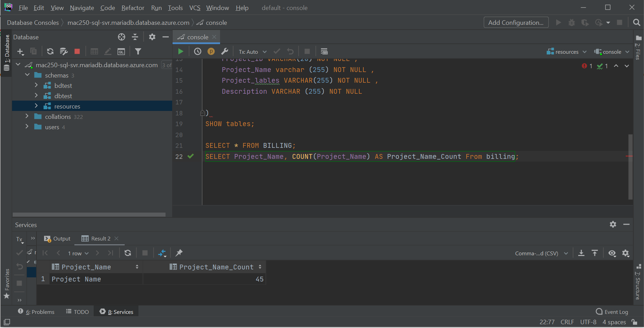Open the query console QL icon
This screenshot has height=328, width=644.
tap(121, 52)
